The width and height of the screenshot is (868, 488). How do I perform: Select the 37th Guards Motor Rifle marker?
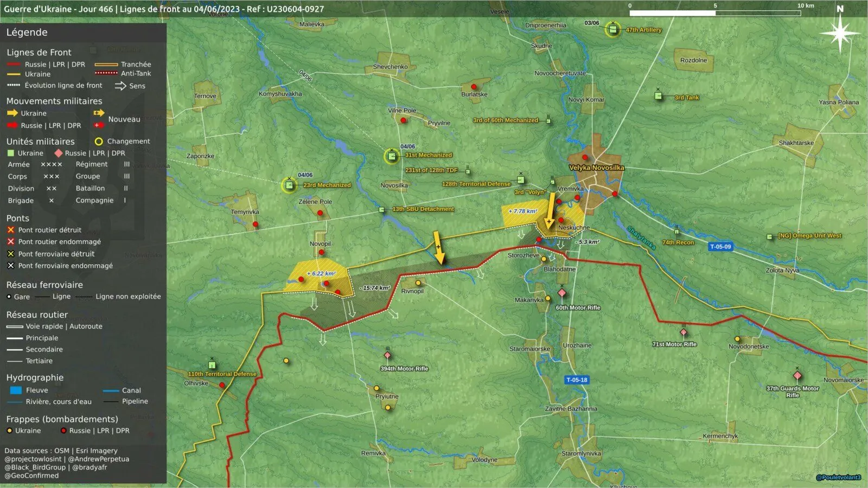click(797, 375)
